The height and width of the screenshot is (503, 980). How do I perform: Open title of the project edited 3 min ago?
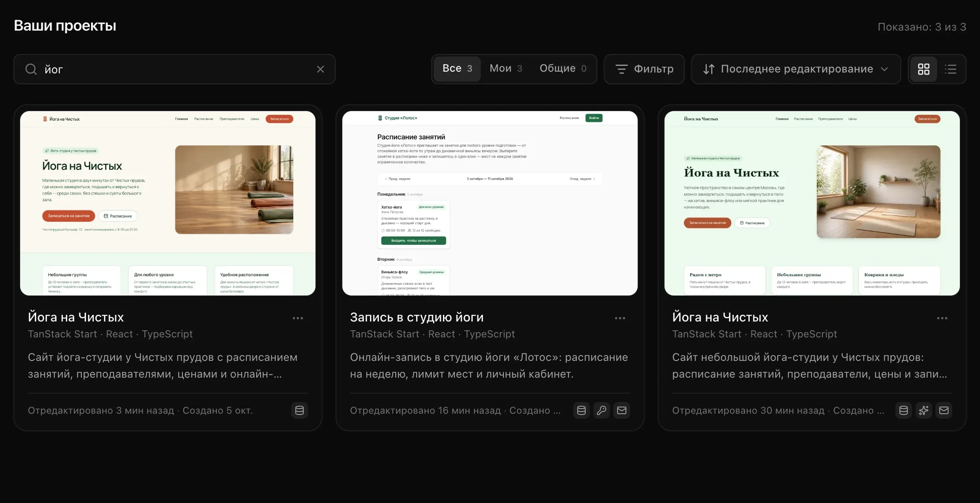[x=76, y=317]
